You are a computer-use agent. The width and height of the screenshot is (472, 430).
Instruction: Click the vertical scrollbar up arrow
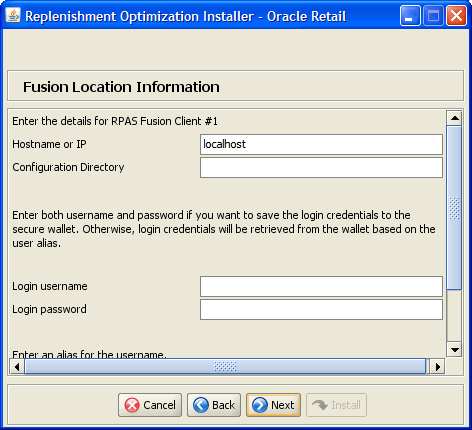[455, 118]
